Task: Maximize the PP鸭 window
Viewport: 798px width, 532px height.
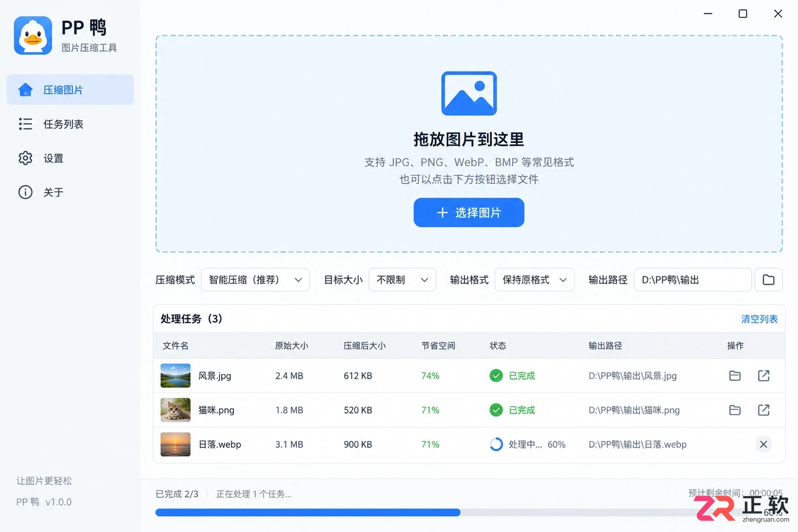Action: (x=743, y=14)
